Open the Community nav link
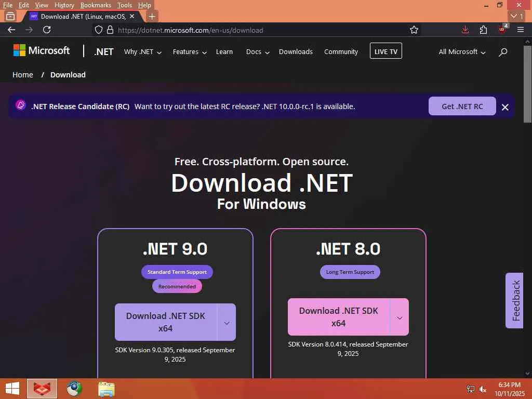The image size is (532, 399). [341, 52]
